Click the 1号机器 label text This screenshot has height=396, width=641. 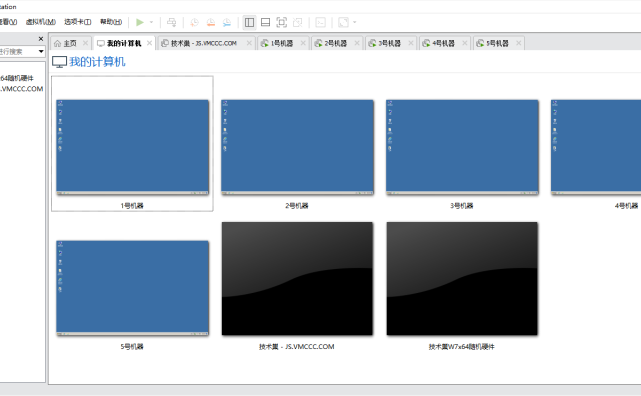pyautogui.click(x=132, y=206)
